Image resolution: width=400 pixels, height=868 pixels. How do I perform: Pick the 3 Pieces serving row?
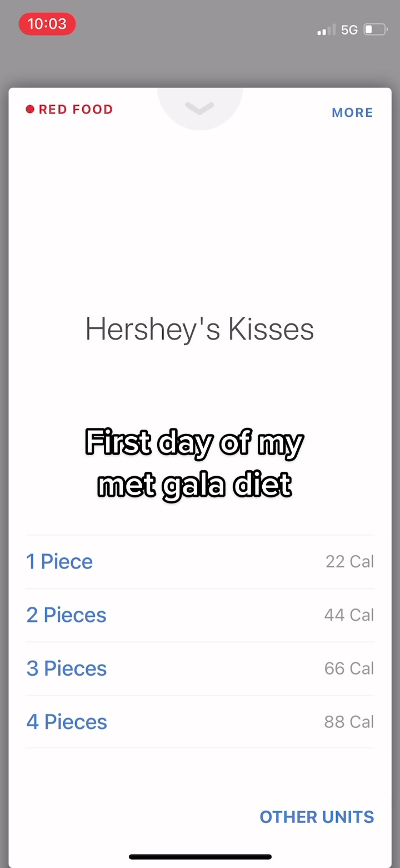66,668
